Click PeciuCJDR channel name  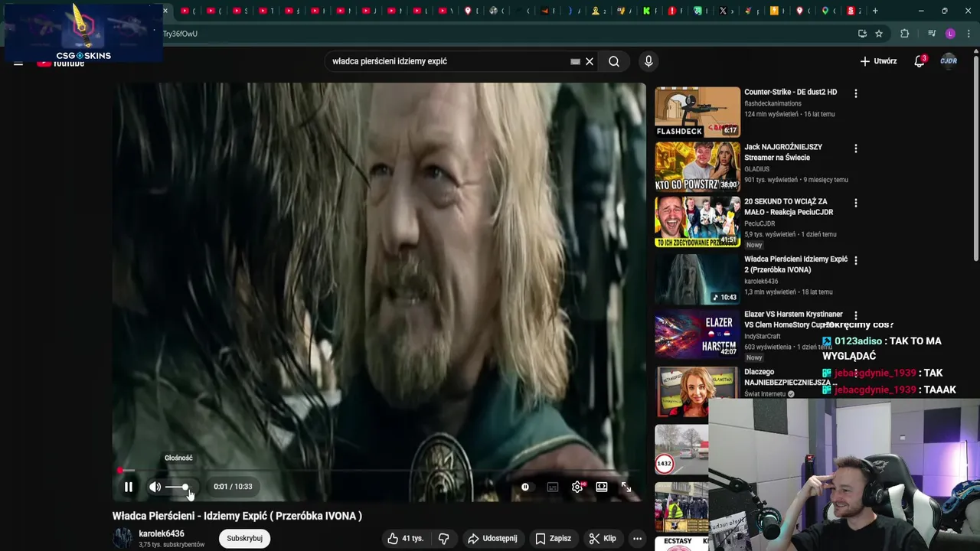(x=759, y=223)
